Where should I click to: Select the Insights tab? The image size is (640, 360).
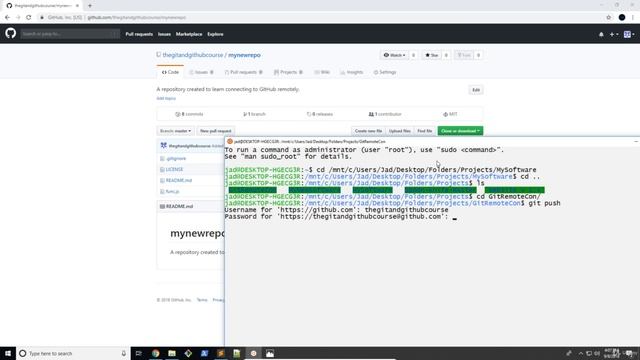(351, 72)
